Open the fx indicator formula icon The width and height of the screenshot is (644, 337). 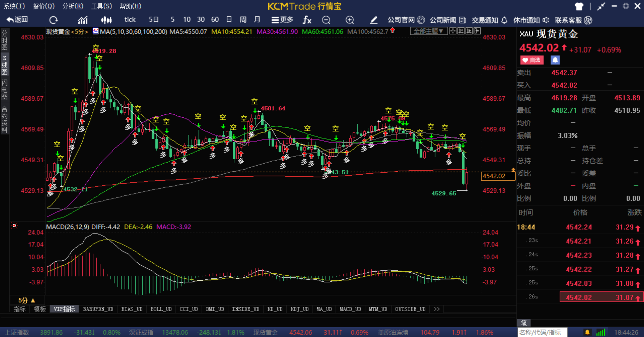tap(307, 20)
